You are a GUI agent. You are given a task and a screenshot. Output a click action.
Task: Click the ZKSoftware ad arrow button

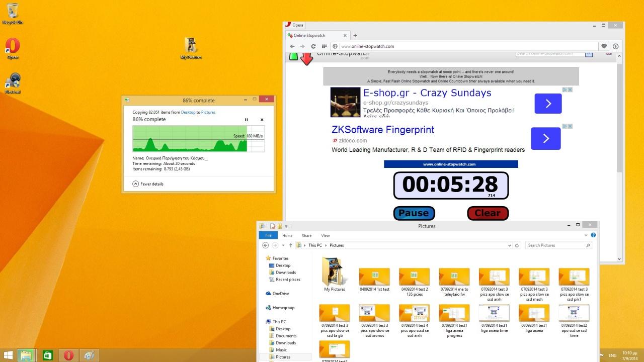(x=545, y=138)
